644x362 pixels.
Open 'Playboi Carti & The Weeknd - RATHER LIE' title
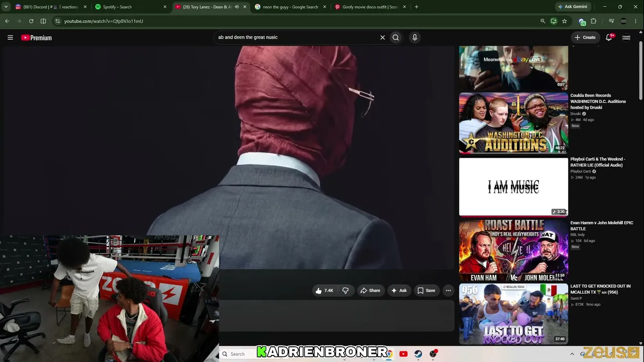(x=598, y=162)
